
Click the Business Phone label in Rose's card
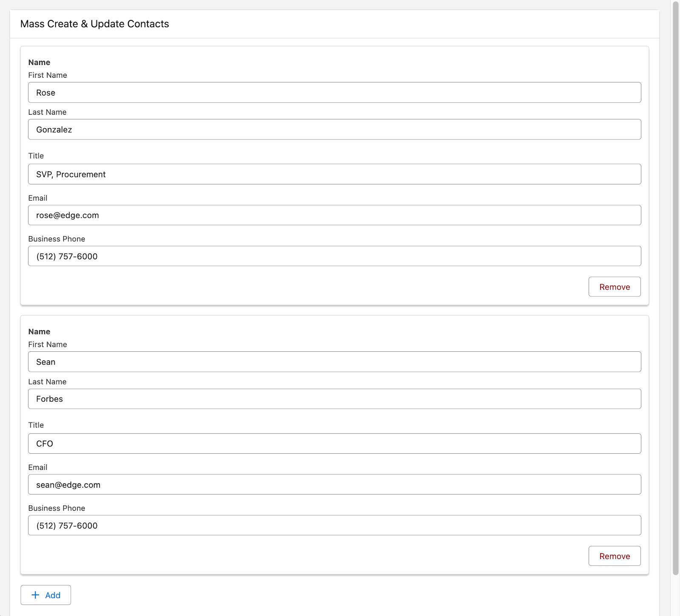57,239
